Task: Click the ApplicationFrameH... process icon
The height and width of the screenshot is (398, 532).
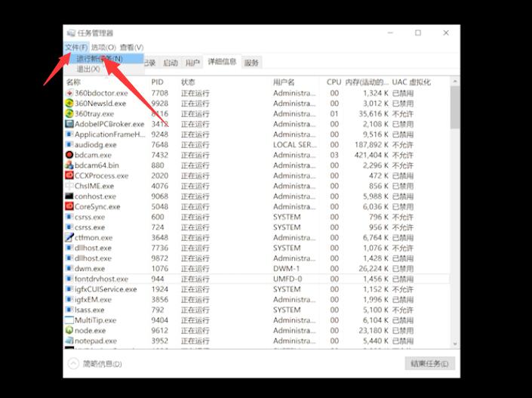Action: 69,134
